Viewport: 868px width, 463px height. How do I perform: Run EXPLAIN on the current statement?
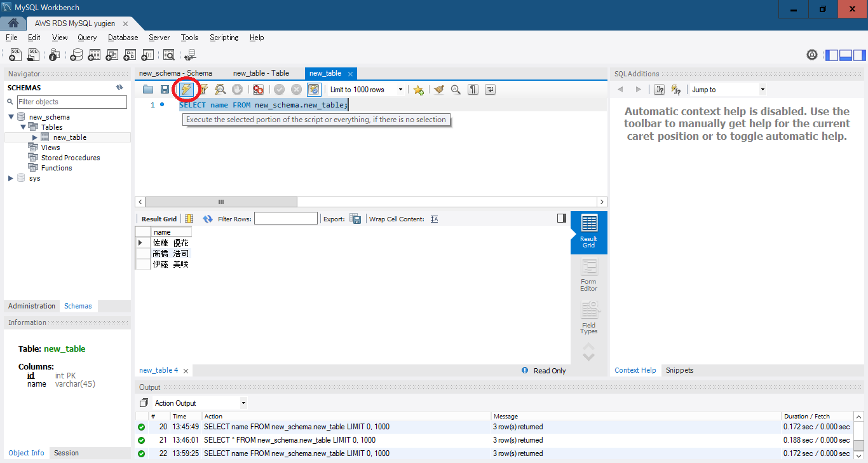click(220, 90)
